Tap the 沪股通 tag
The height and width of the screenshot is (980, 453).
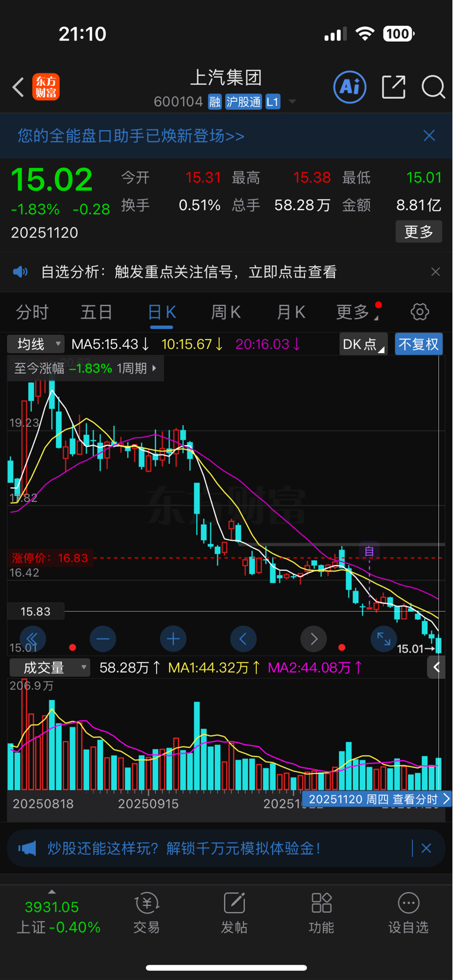coord(243,102)
